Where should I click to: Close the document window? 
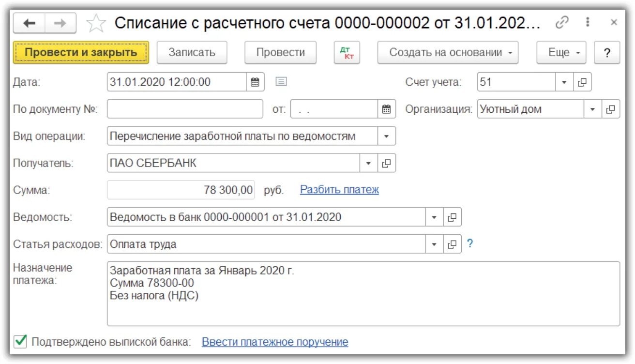pyautogui.click(x=614, y=22)
